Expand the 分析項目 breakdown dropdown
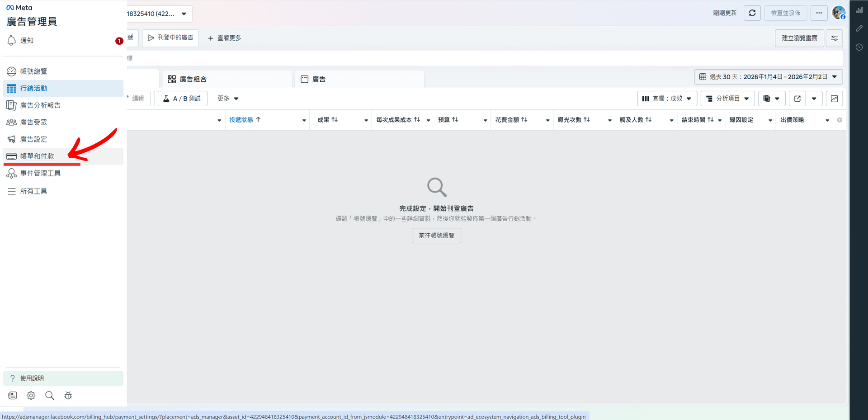Screen dimensions: 868x420 pos(727,99)
